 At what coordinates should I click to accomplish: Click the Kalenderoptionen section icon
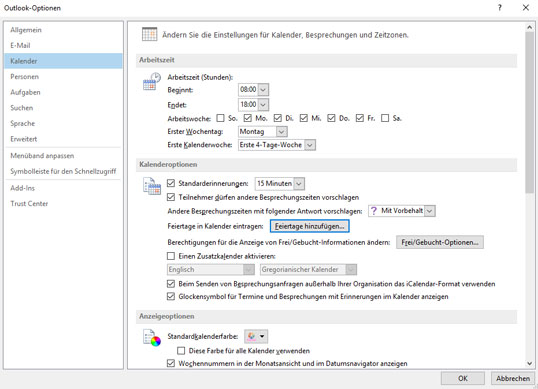(x=152, y=186)
